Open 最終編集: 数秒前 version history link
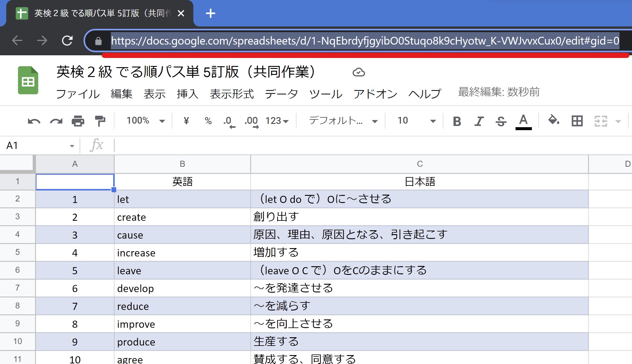The width and height of the screenshot is (632, 364). (x=499, y=92)
